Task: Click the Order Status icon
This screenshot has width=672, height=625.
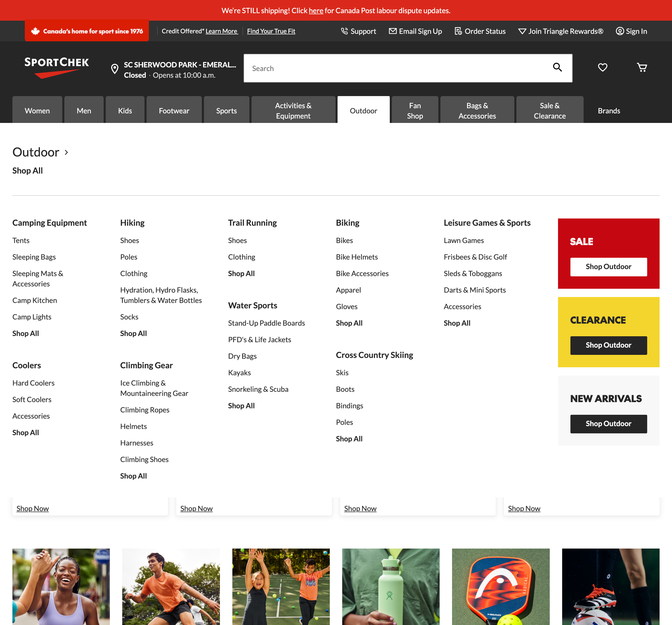Action: 458,31
